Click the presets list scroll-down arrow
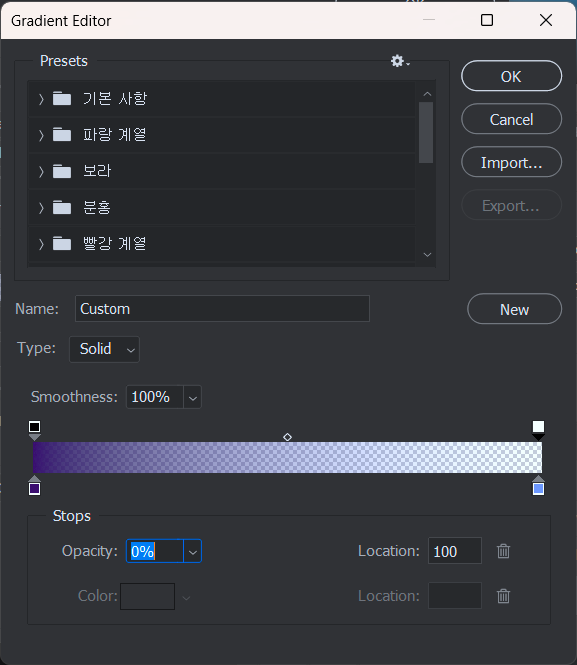Screen dimensions: 577x665 click(427, 254)
